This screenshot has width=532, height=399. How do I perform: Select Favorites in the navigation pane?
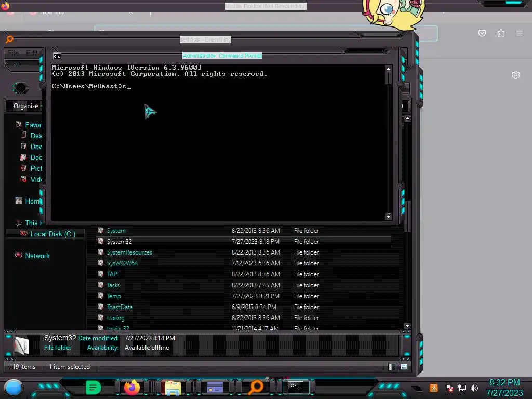pos(29,125)
